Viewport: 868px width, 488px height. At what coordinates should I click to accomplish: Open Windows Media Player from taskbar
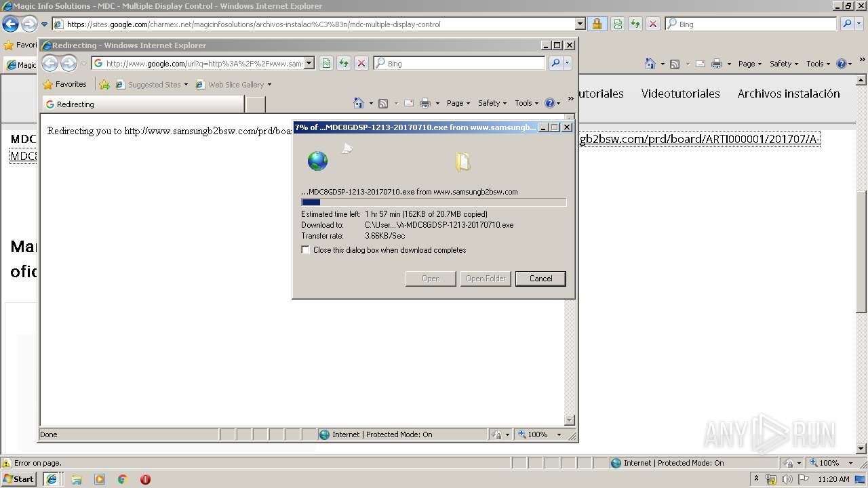(x=100, y=479)
